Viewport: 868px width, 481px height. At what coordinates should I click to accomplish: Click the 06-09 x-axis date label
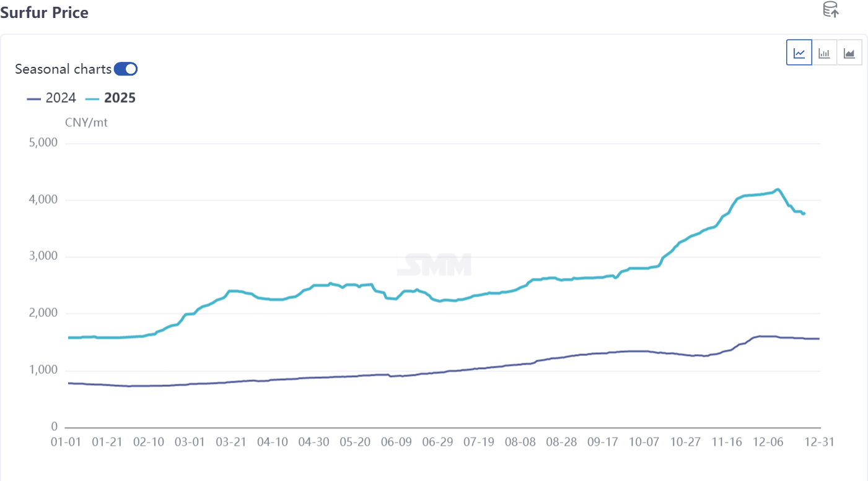[396, 442]
